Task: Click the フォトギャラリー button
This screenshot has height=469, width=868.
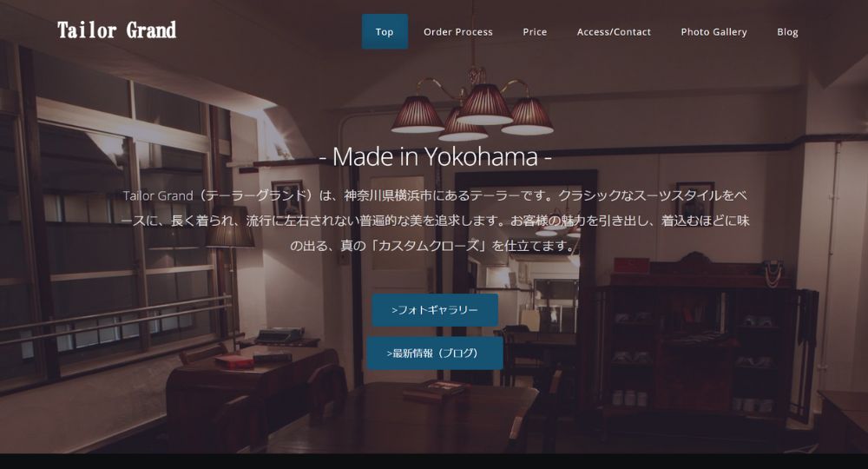Action: [435, 310]
